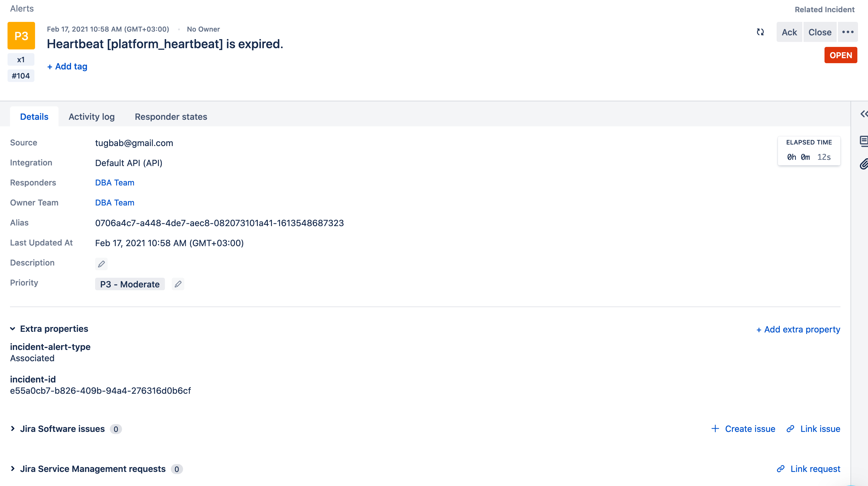The width and height of the screenshot is (868, 486).
Task: Click the edit pencil icon beside P3 priority
Action: pyautogui.click(x=178, y=284)
